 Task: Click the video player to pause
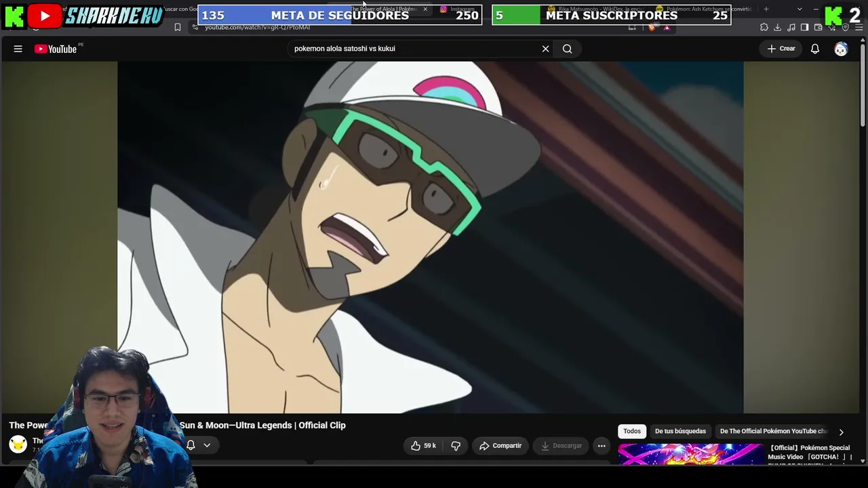[431, 237]
